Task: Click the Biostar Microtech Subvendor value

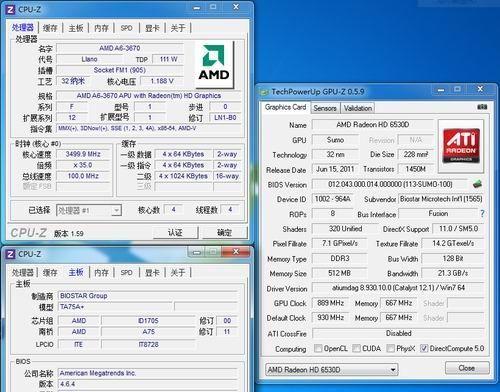Action: click(441, 199)
